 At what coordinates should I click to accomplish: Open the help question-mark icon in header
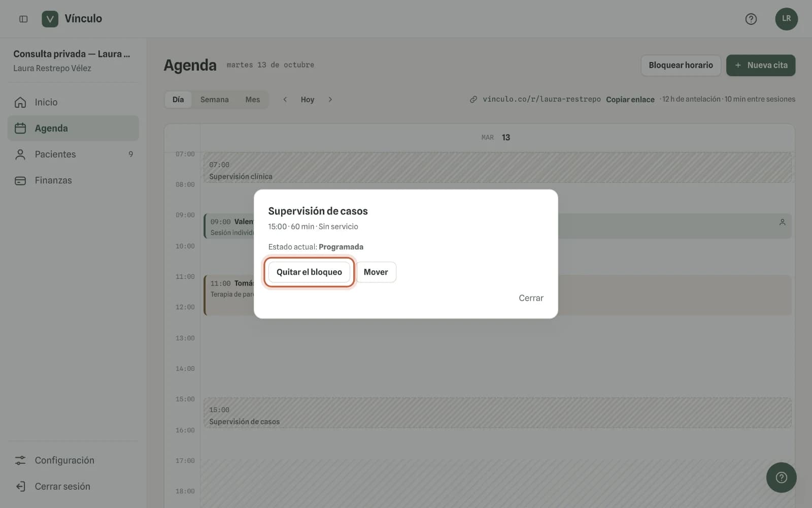(x=751, y=19)
